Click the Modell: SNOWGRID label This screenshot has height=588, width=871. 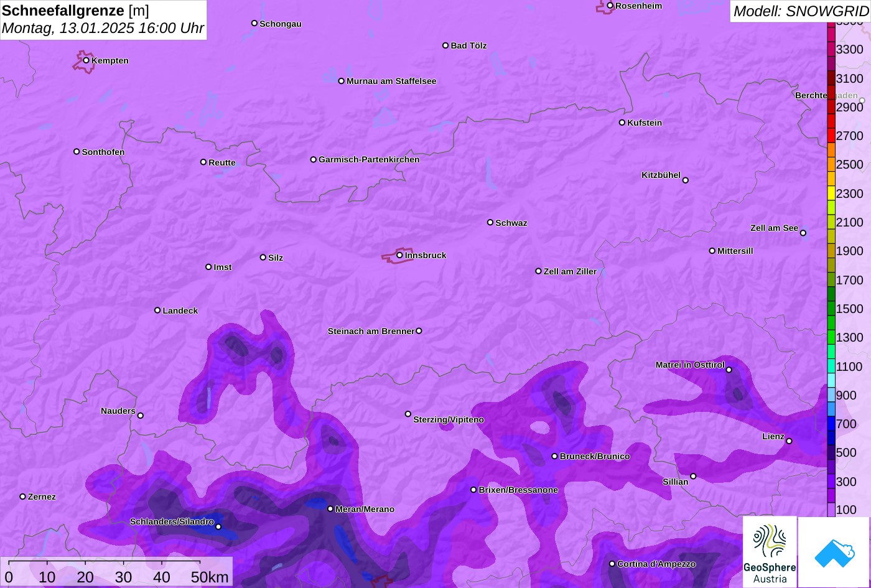click(801, 11)
